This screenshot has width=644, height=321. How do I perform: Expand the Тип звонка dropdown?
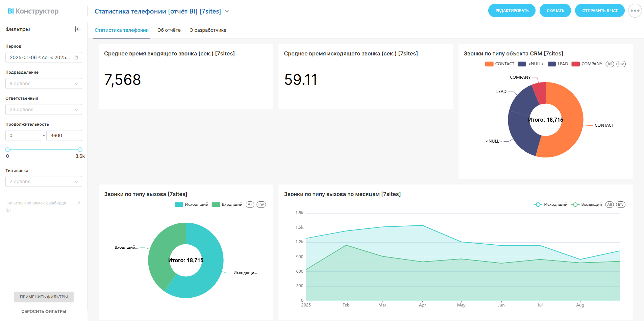pos(44,181)
